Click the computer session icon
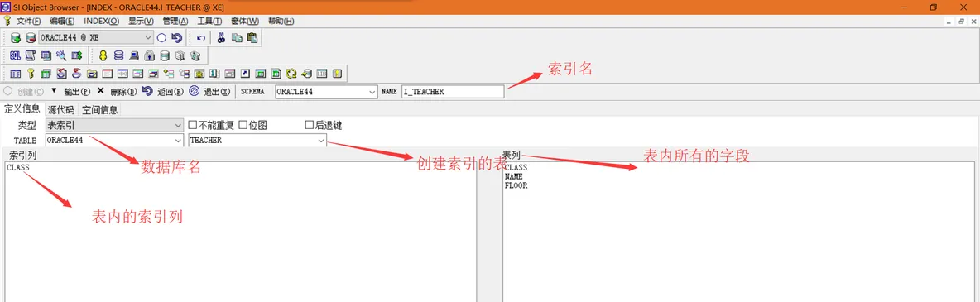 tap(134, 55)
